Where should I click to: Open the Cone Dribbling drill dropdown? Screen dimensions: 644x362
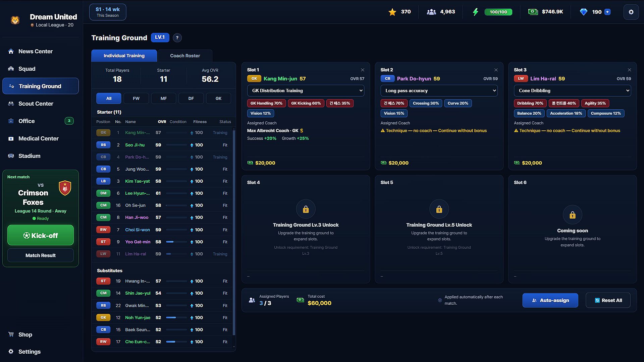[x=572, y=91]
